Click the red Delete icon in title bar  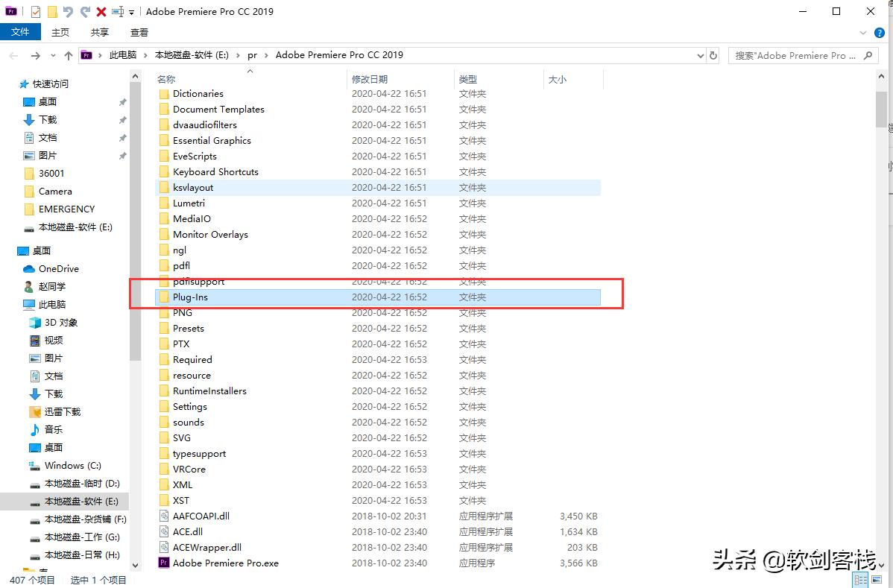(101, 11)
